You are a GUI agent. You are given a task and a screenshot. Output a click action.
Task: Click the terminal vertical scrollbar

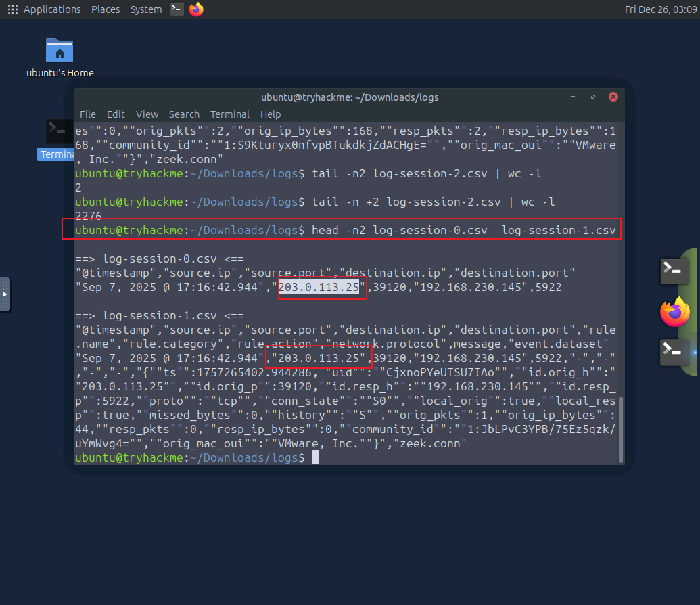[x=621, y=429]
